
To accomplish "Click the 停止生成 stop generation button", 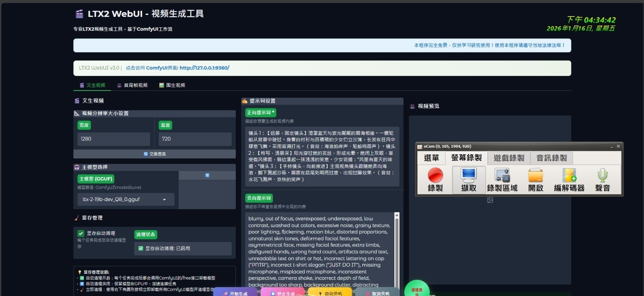I will click(x=283, y=293).
